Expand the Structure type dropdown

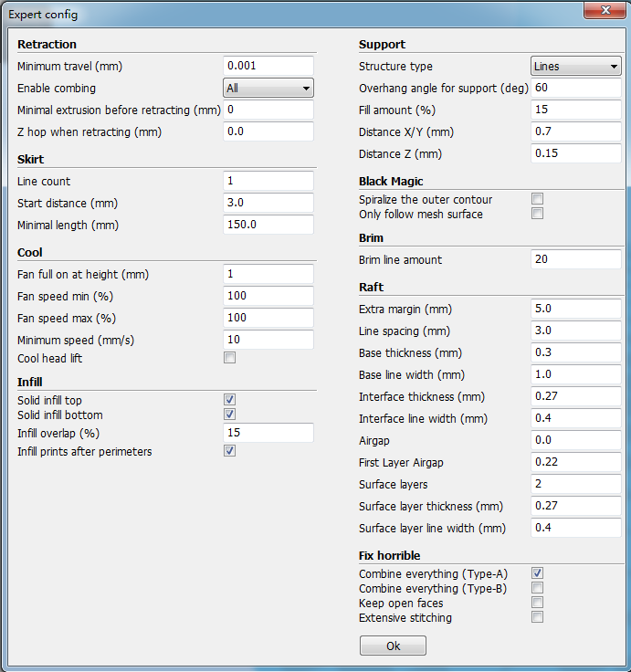[576, 66]
